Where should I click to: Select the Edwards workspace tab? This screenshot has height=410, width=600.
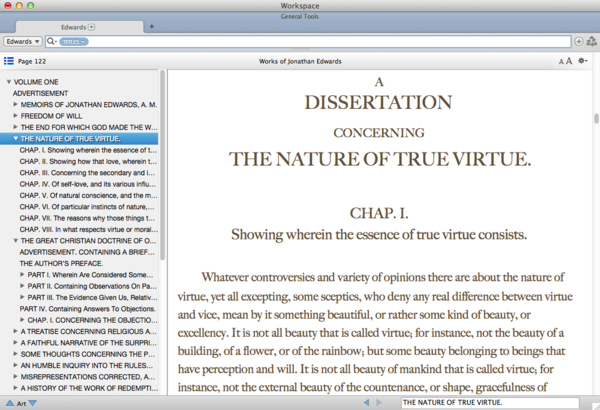click(79, 27)
